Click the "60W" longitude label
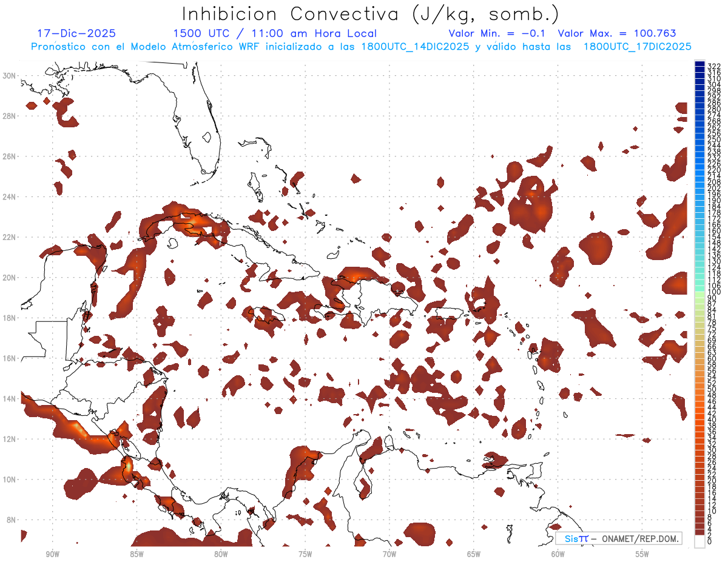The height and width of the screenshot is (562, 728). [x=558, y=554]
